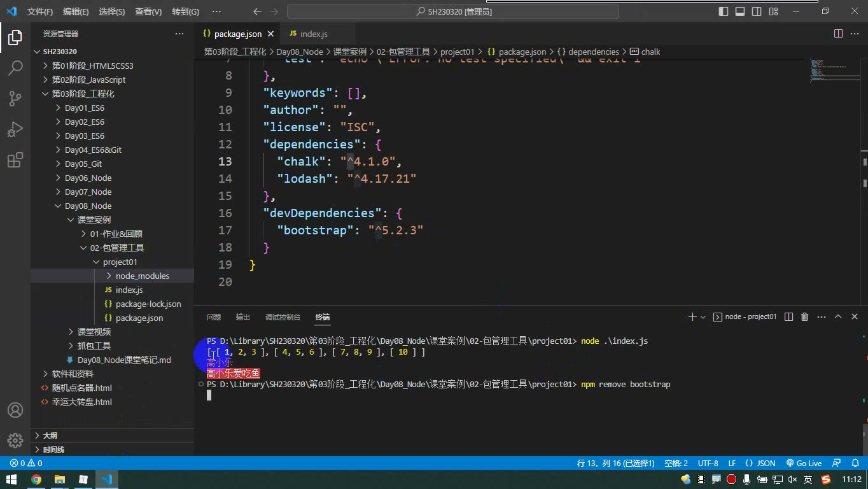This screenshot has width=868, height=489.
Task: Open the new terminal profile dropdown
Action: pos(703,316)
